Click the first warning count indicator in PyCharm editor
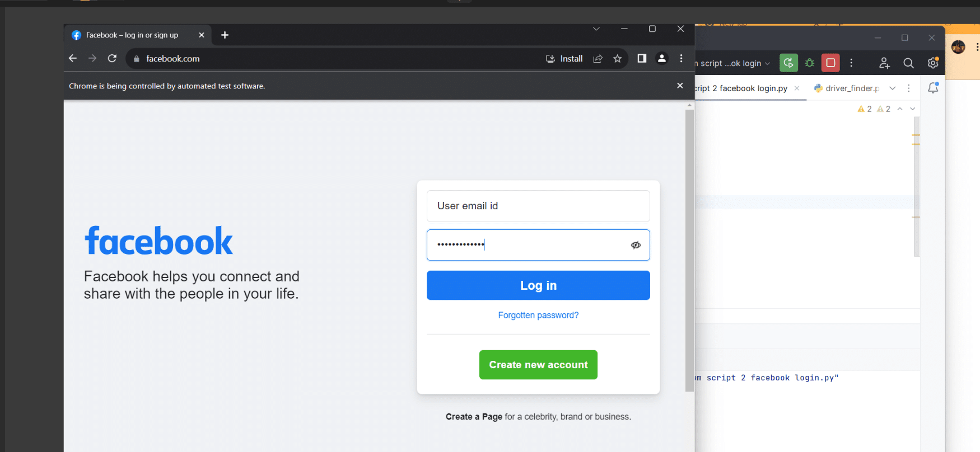 (865, 109)
